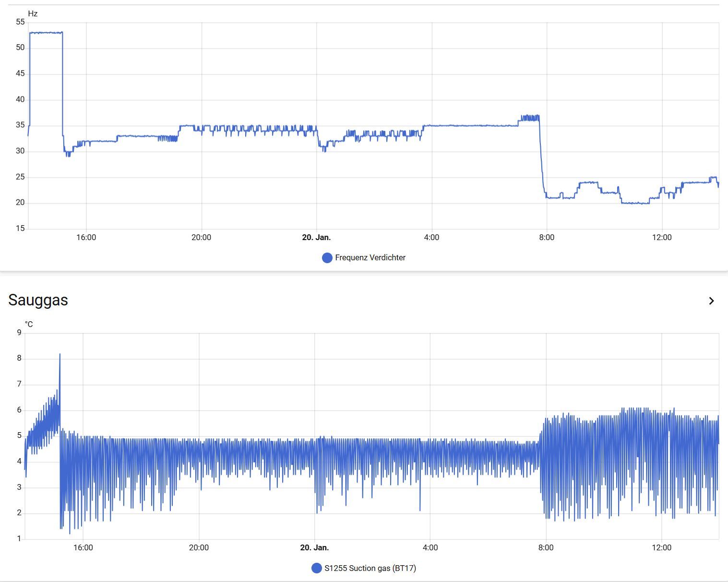The height and width of the screenshot is (582, 728).
Task: Select the 8:00 tick under the frequency chart
Action: pos(547,238)
